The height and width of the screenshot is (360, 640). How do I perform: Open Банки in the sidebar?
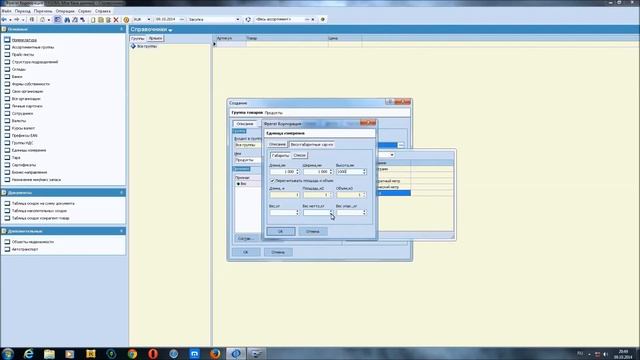17,77
